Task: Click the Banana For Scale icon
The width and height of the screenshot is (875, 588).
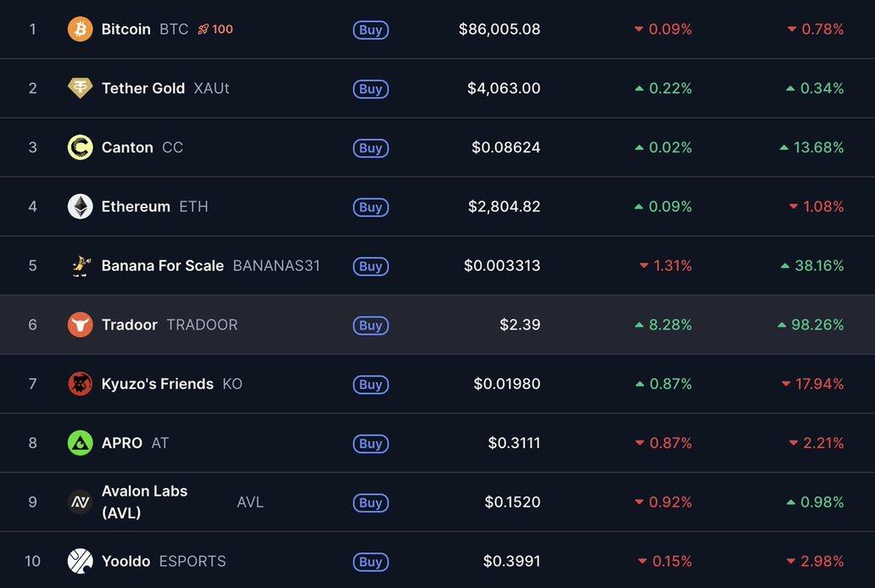Action: [x=80, y=266]
